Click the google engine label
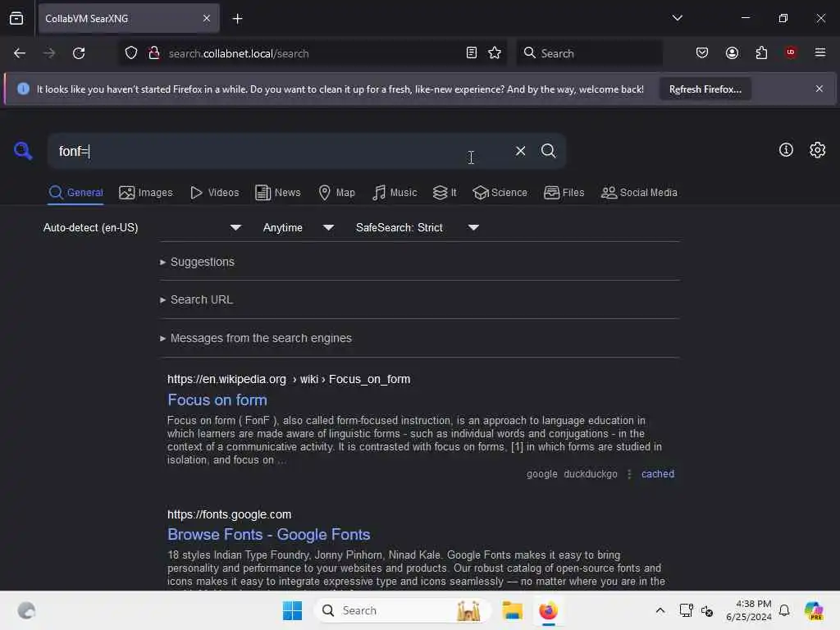 coord(541,474)
